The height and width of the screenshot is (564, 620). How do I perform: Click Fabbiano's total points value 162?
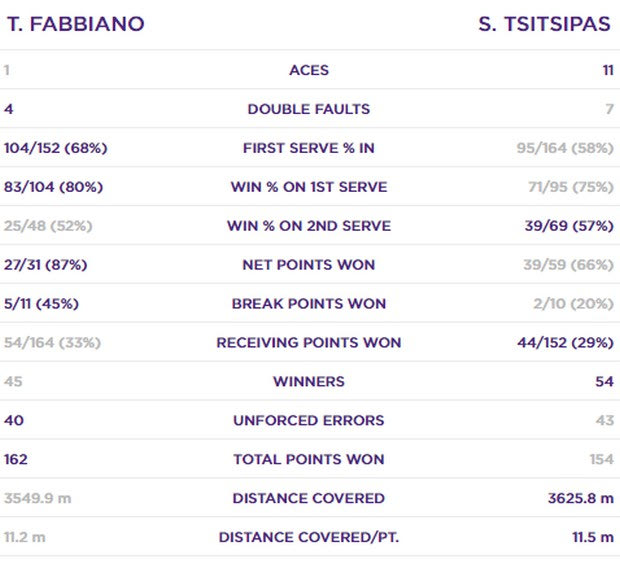(x=16, y=459)
